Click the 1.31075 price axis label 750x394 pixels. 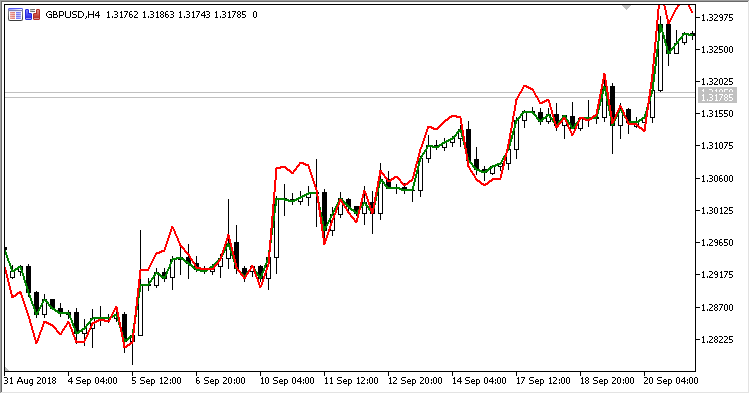[717, 146]
